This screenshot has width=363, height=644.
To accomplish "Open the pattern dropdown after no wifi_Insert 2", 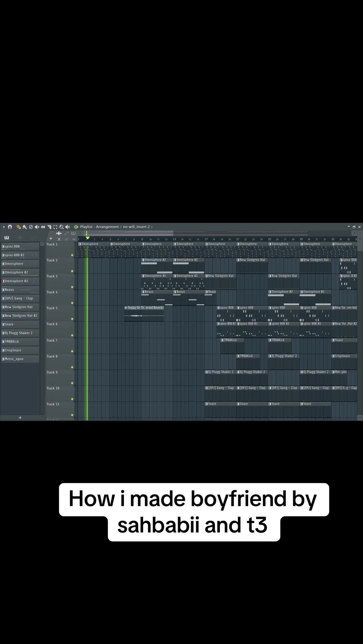I will pos(152,227).
